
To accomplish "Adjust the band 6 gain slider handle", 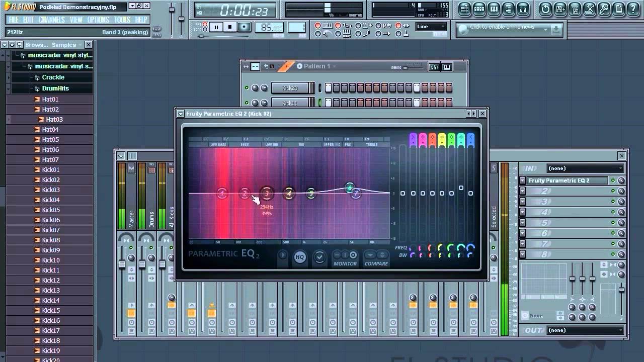I will (x=461, y=188).
